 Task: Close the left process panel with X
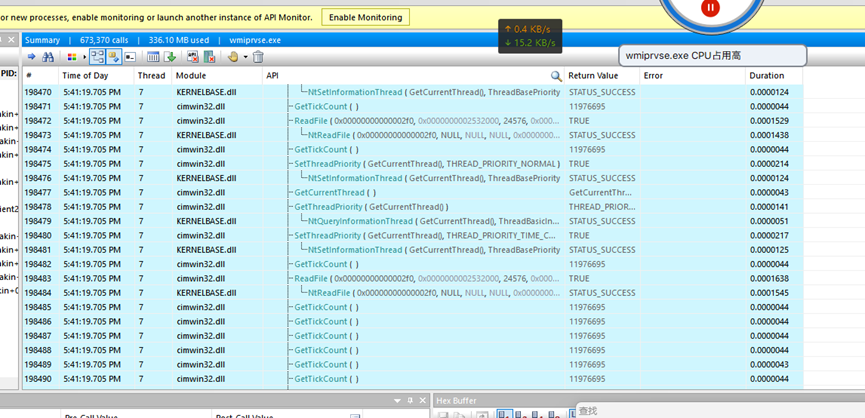(x=11, y=40)
